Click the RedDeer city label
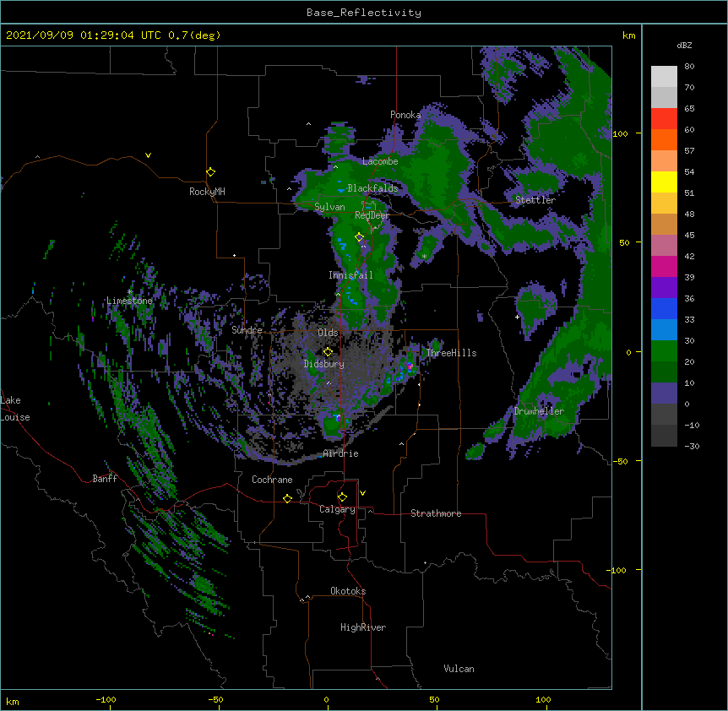This screenshot has height=711, width=728. 372,215
